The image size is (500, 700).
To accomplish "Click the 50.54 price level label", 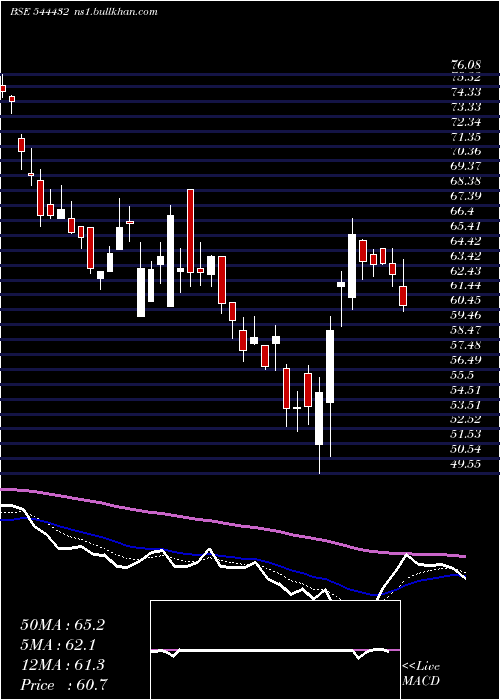I will (466, 449).
